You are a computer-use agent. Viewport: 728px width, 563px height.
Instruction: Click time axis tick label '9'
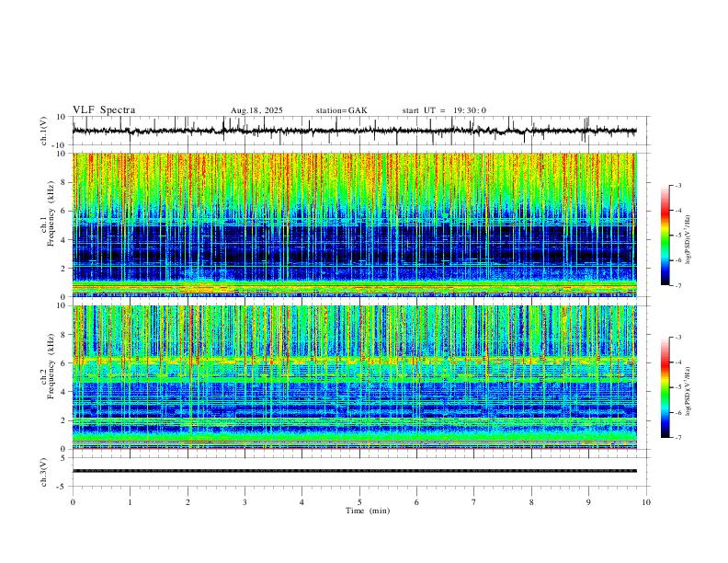tap(588, 502)
